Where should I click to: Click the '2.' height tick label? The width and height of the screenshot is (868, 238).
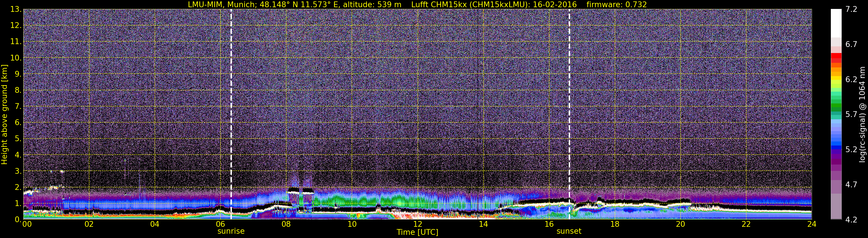tap(18, 188)
